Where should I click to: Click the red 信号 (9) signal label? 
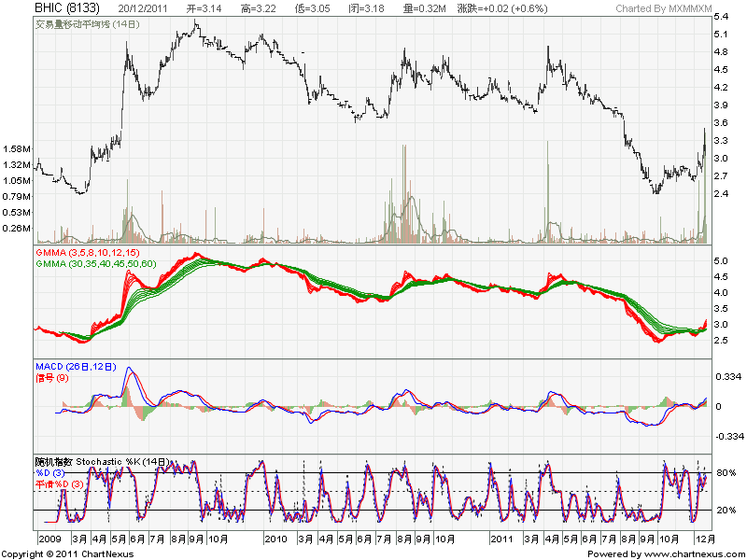coord(55,378)
